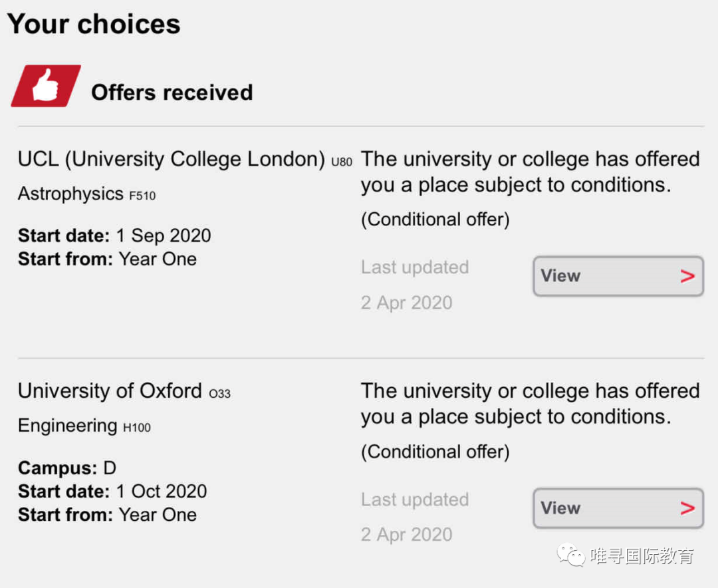Viewport: 718px width, 588px height.
Task: Click the Astrophysics F510 course label
Action: [x=86, y=194]
